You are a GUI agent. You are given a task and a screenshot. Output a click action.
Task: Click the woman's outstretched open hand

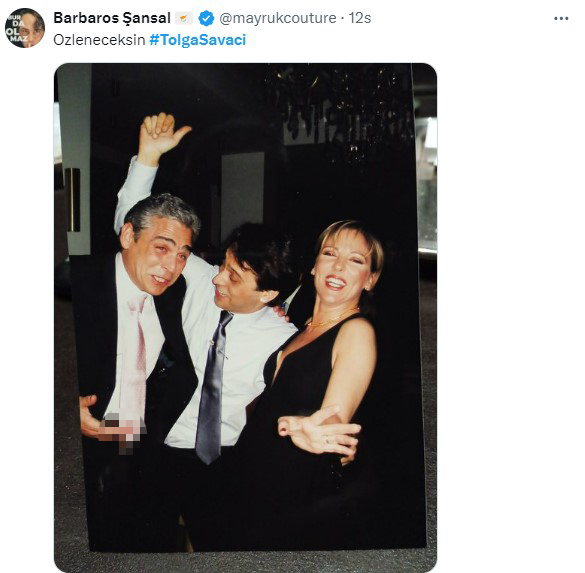pos(319,433)
